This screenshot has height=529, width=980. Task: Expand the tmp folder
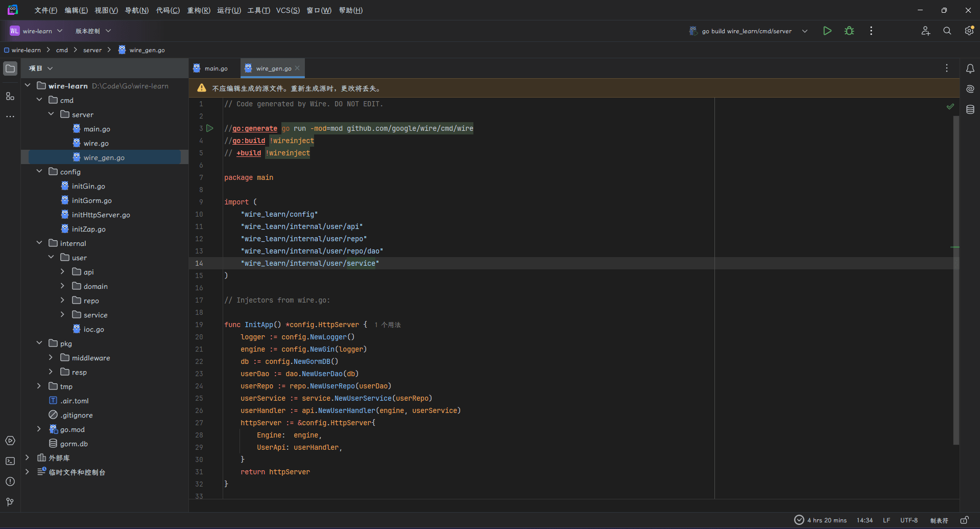(x=39, y=386)
